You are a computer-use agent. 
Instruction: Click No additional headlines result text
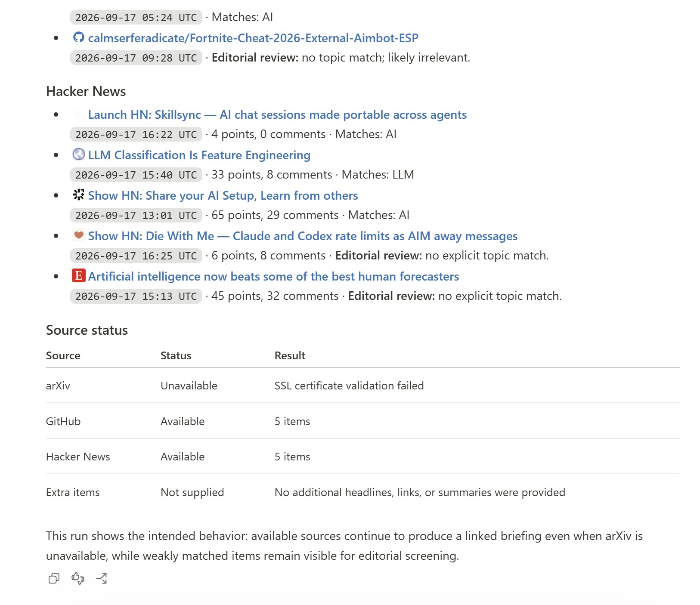pos(420,493)
